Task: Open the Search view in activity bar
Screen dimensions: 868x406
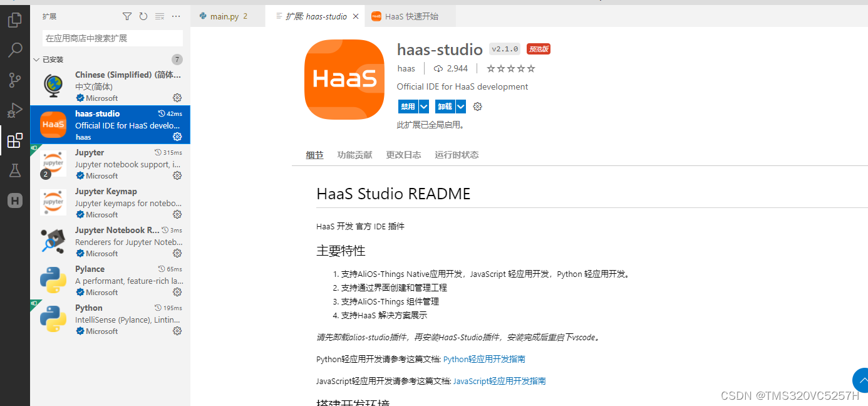Action: [14, 50]
